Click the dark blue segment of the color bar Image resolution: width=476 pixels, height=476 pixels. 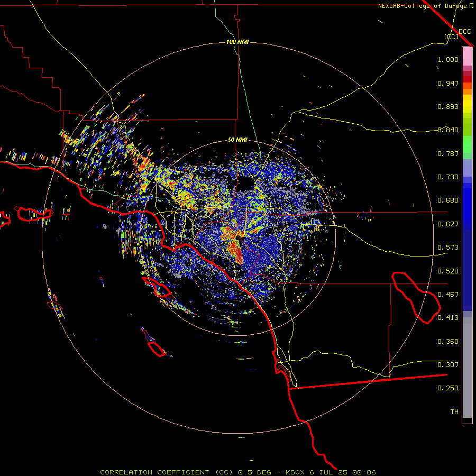click(x=467, y=270)
